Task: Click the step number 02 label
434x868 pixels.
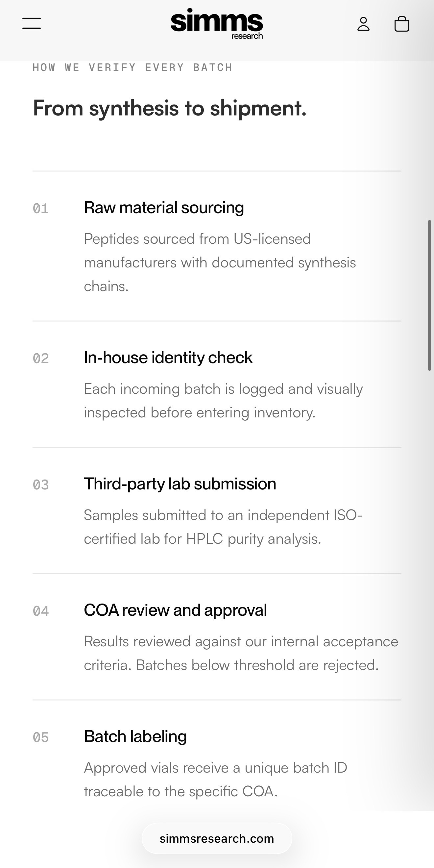Action: click(41, 359)
